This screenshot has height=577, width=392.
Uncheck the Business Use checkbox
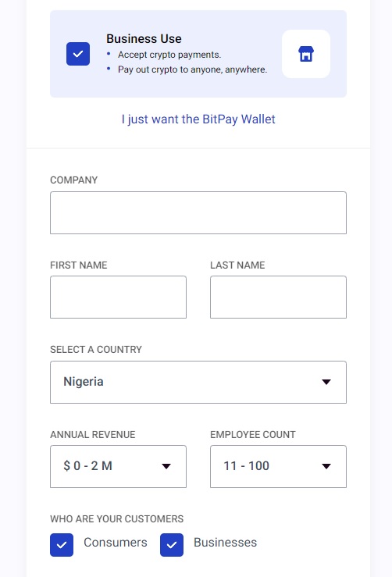point(78,54)
